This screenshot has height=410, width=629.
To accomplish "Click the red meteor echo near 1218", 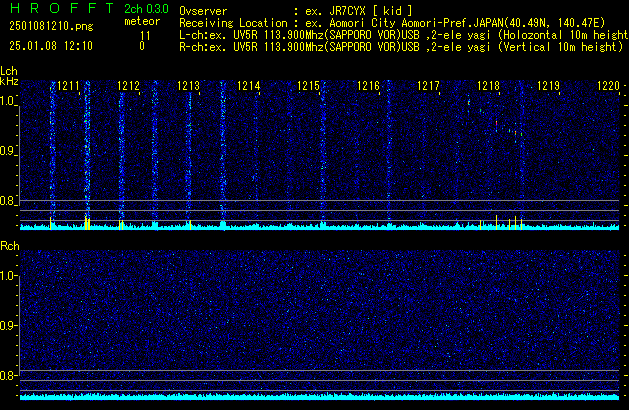I will tap(497, 124).
